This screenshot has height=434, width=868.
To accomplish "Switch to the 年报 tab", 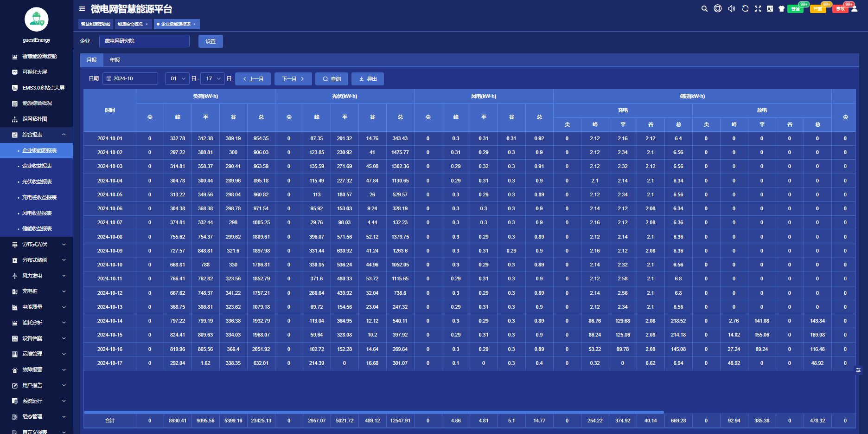I will [115, 60].
